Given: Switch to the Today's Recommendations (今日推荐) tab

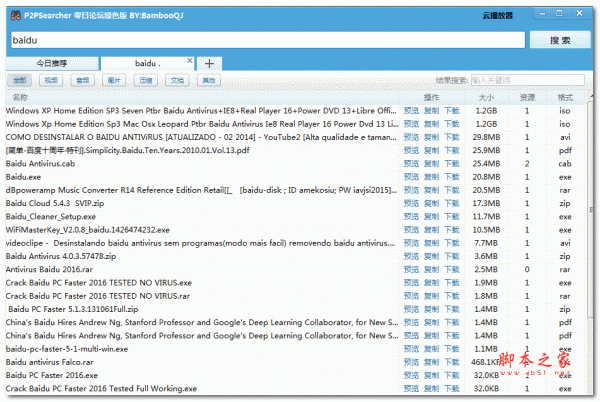Looking at the screenshot, I should (52, 63).
